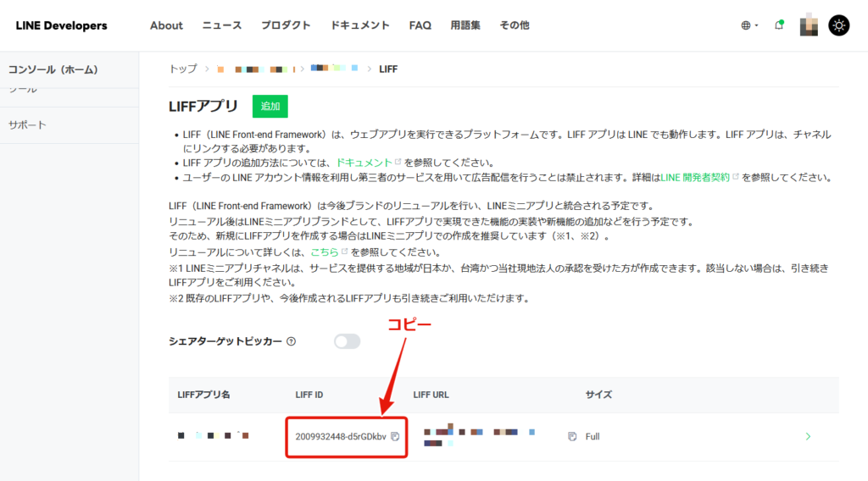The height and width of the screenshot is (481, 868).
Task: Select the LIFF ID text 2009932448-d5rGDkbv
Action: pos(341,437)
